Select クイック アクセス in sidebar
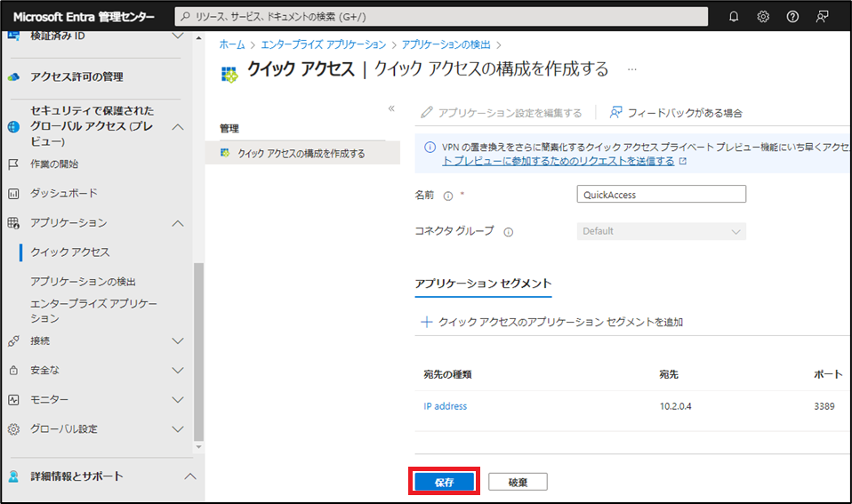This screenshot has height=504, width=852. [x=70, y=252]
